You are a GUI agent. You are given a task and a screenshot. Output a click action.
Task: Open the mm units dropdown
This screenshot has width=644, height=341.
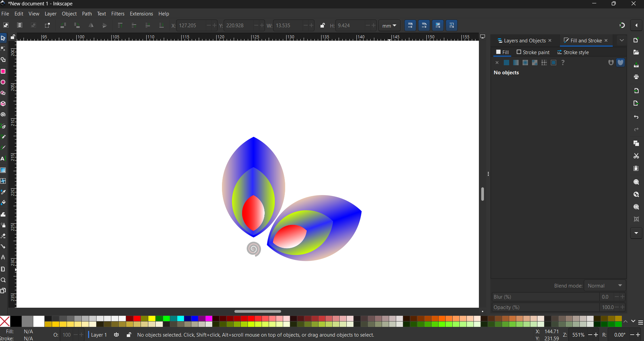coord(389,26)
